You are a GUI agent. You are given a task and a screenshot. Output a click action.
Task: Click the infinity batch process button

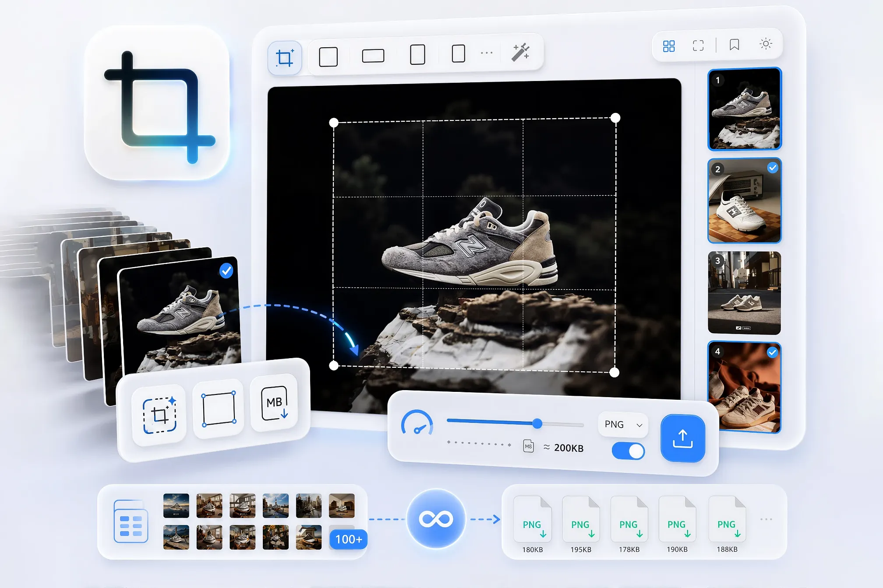point(436,519)
